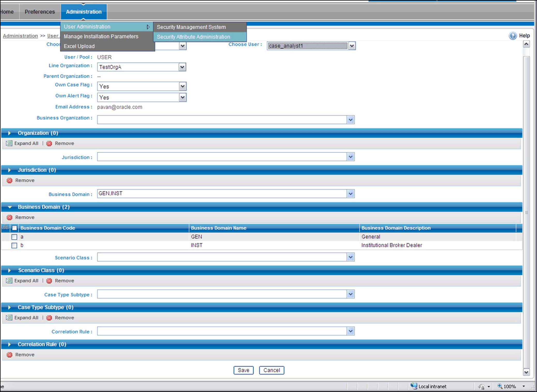
Task: Open the Line Organization dropdown
Action: point(182,67)
